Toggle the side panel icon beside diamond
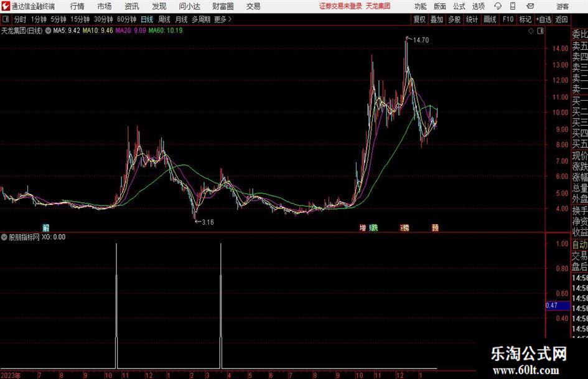This screenshot has width=588, height=379. click(540, 30)
